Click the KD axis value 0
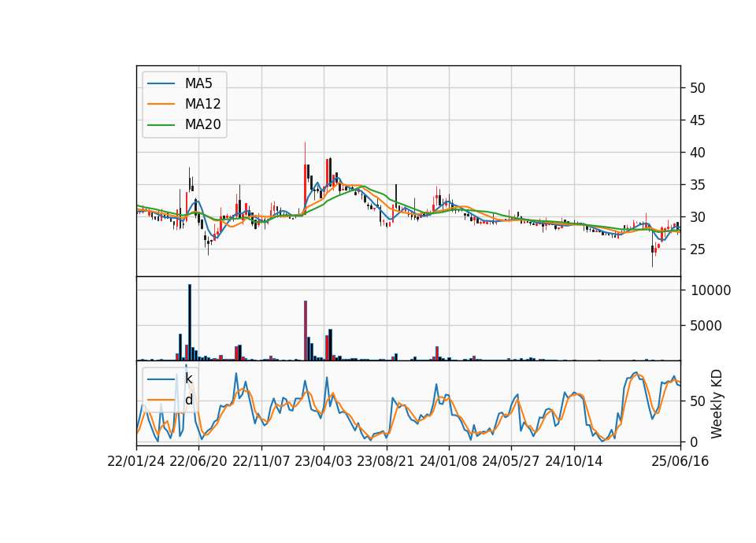The height and width of the screenshot is (543, 756). tap(694, 441)
